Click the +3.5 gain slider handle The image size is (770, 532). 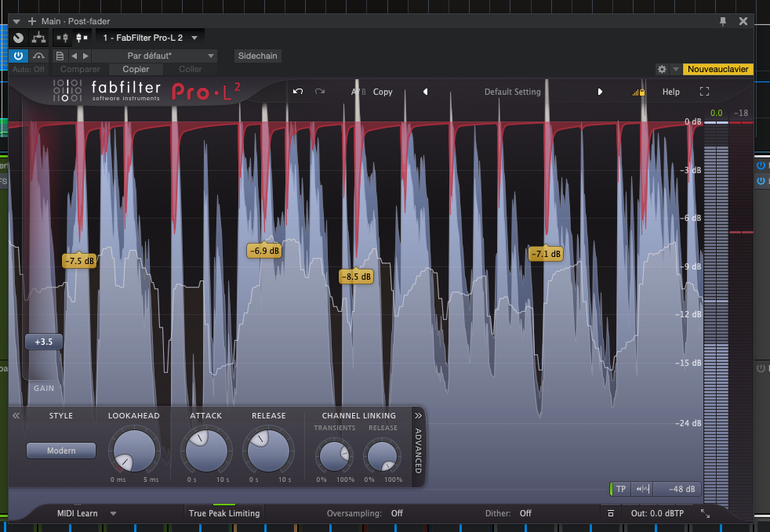pos(43,342)
